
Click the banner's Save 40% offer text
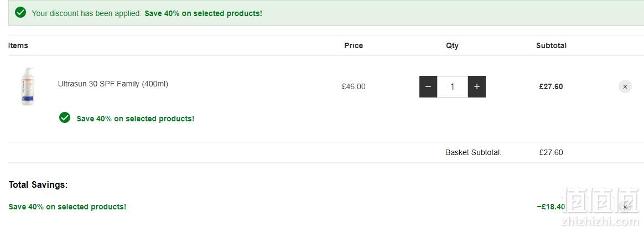pyautogui.click(x=203, y=13)
